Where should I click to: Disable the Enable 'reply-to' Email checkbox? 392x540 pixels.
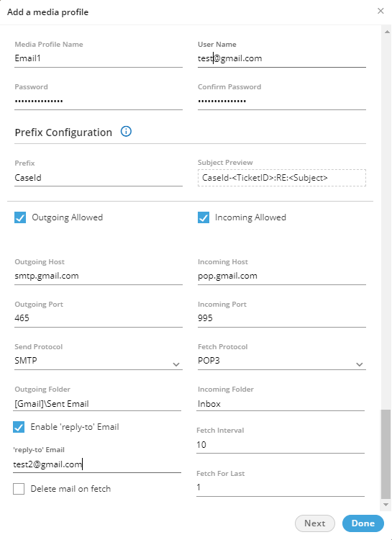[19, 427]
